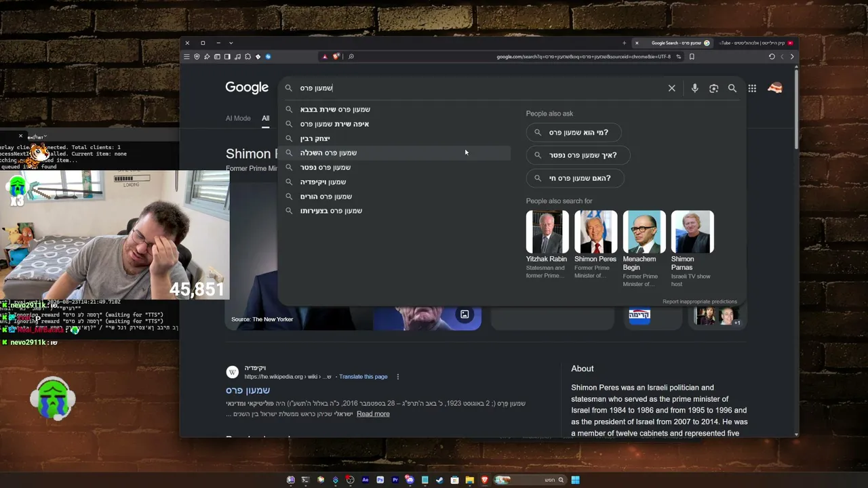Open the Windows Start menu
The image size is (868, 488).
(575, 480)
